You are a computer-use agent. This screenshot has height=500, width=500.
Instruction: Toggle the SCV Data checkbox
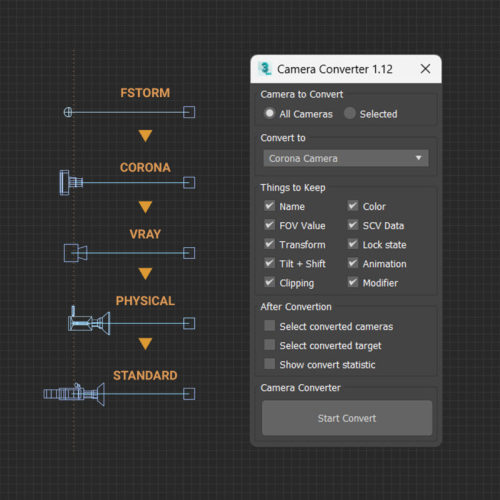pyautogui.click(x=353, y=225)
